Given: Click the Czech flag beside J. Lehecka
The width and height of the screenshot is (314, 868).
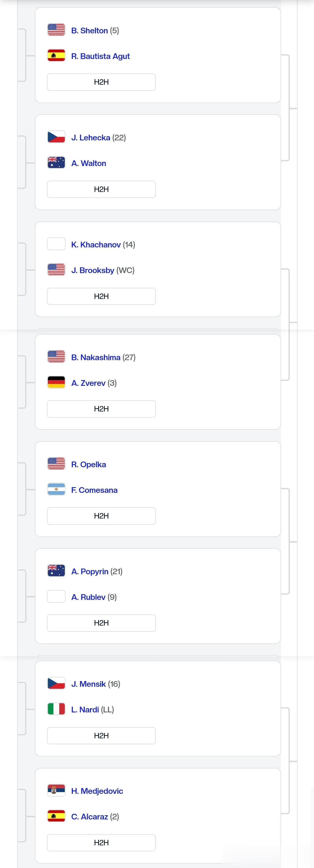Looking at the screenshot, I should (56, 137).
